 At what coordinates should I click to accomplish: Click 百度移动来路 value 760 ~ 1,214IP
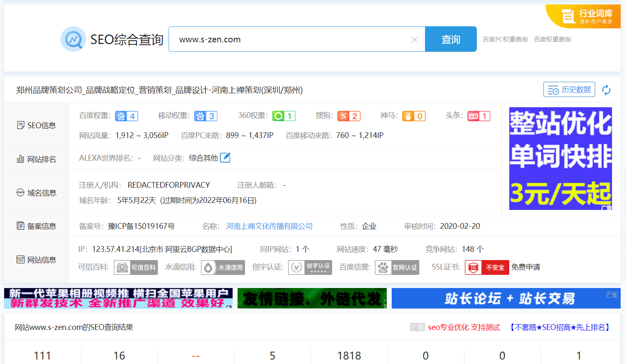click(x=360, y=135)
